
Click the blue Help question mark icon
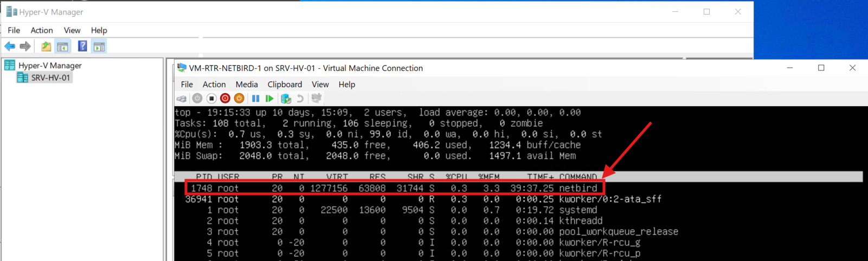click(x=82, y=47)
